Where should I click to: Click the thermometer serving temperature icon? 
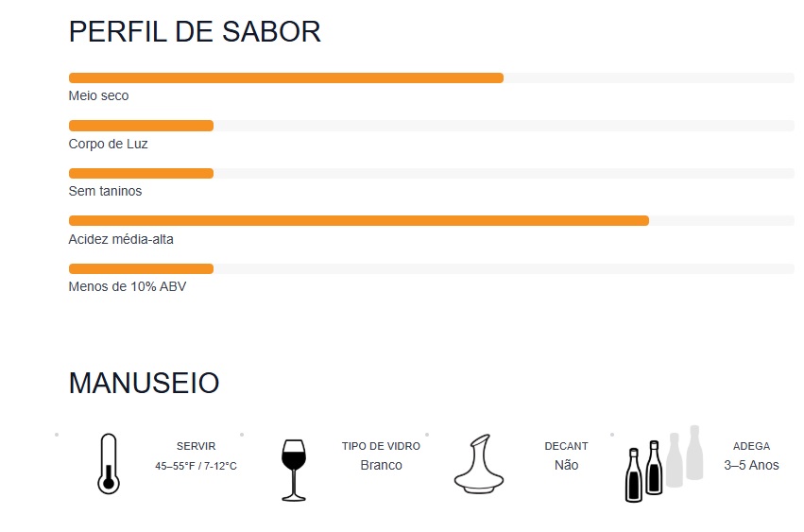pyautogui.click(x=109, y=464)
